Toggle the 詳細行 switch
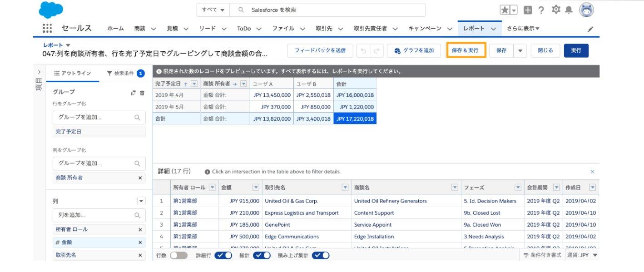 pos(223,255)
